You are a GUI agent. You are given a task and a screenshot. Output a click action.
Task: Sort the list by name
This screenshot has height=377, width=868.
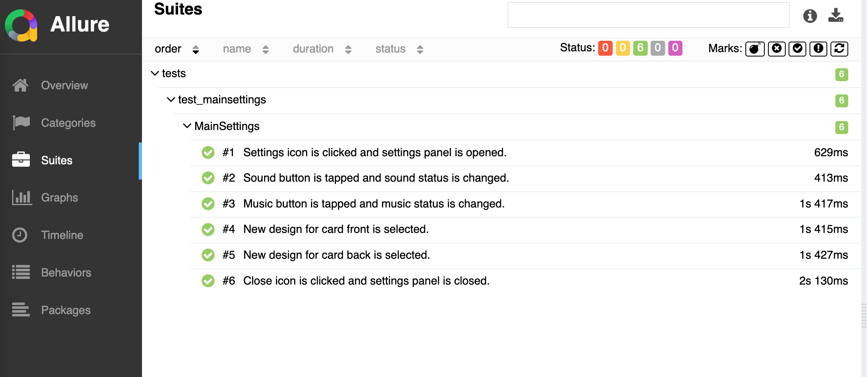tap(237, 49)
